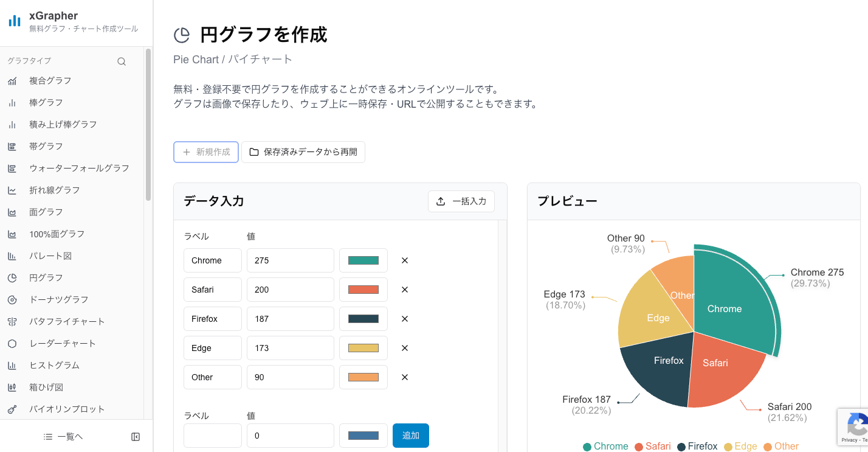Select 箱ひげ図 chart type
The height and width of the screenshot is (452, 868).
pos(46,387)
